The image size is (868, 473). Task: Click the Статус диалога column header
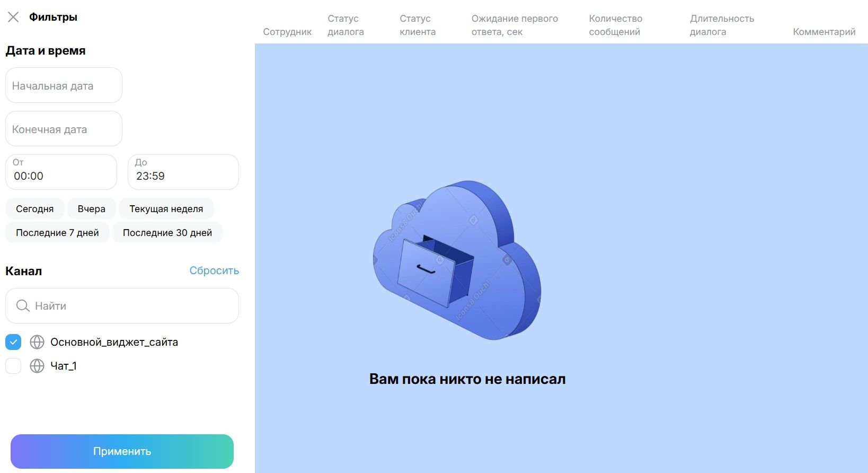346,25
